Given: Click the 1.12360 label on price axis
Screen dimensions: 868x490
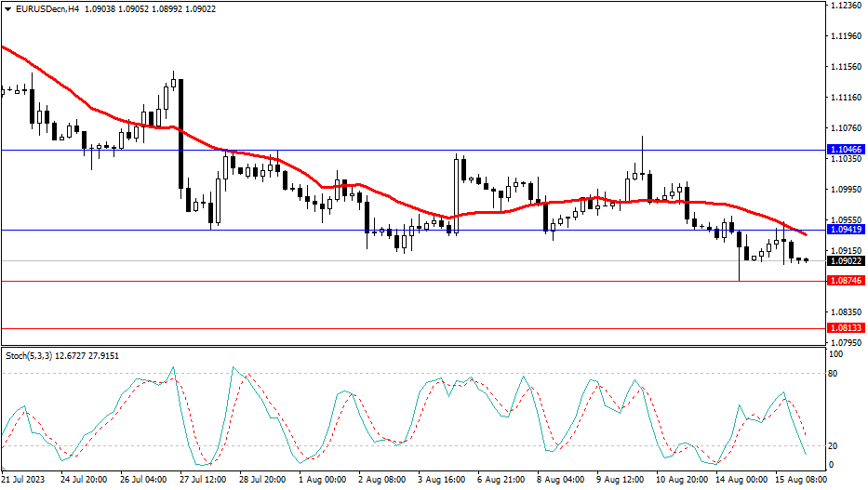Looking at the screenshot, I should coord(845,6).
